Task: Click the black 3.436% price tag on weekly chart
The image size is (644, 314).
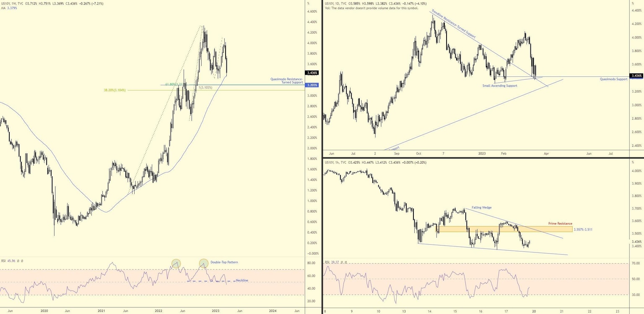Action: [312, 73]
